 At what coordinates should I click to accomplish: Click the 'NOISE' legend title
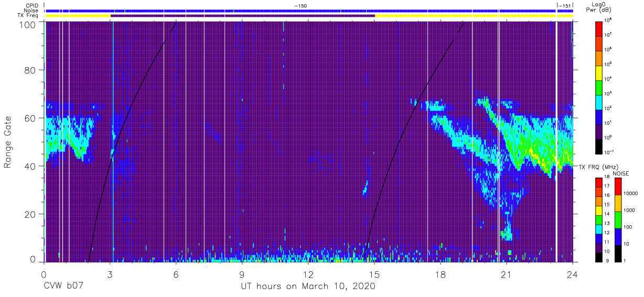[x=621, y=173]
